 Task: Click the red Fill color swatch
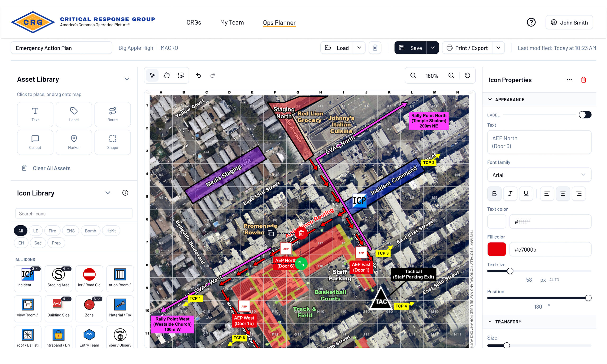(x=497, y=249)
